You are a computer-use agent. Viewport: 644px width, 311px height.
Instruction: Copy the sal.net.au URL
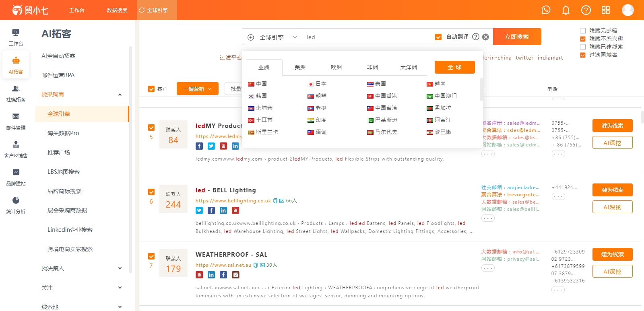(x=256, y=265)
